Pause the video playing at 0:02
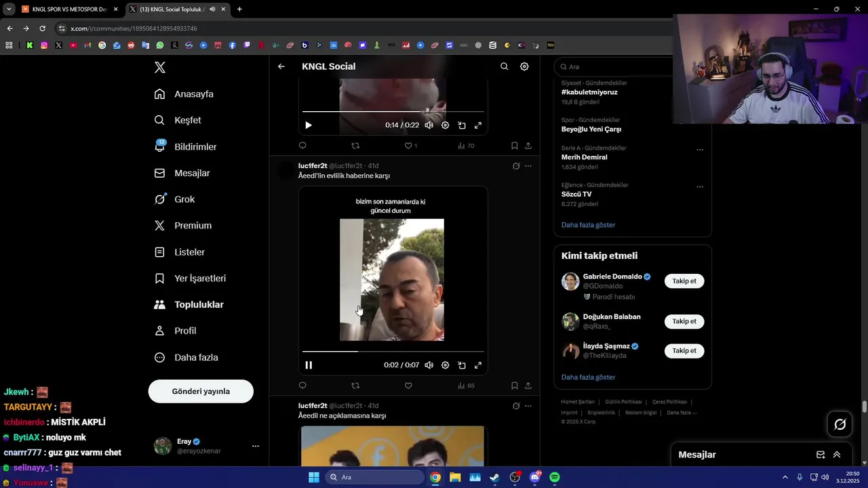Screen dimensions: 868x488 309,365
